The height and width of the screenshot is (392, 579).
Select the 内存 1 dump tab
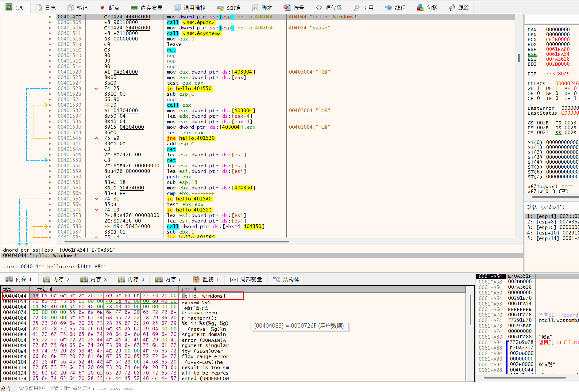click(19, 279)
